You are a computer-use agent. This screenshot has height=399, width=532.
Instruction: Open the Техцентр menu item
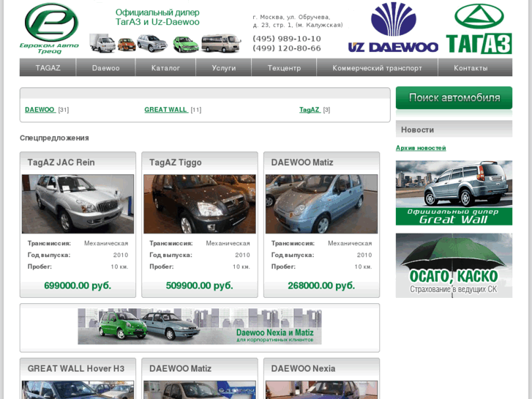click(284, 67)
